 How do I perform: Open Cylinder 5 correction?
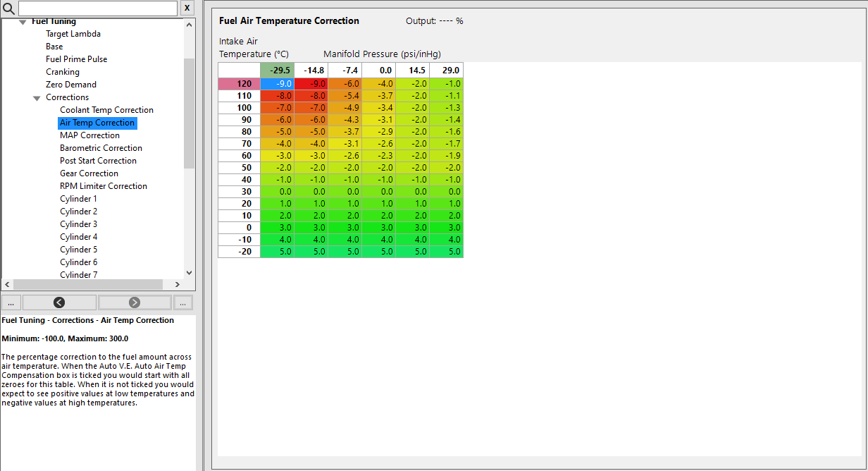(x=78, y=250)
